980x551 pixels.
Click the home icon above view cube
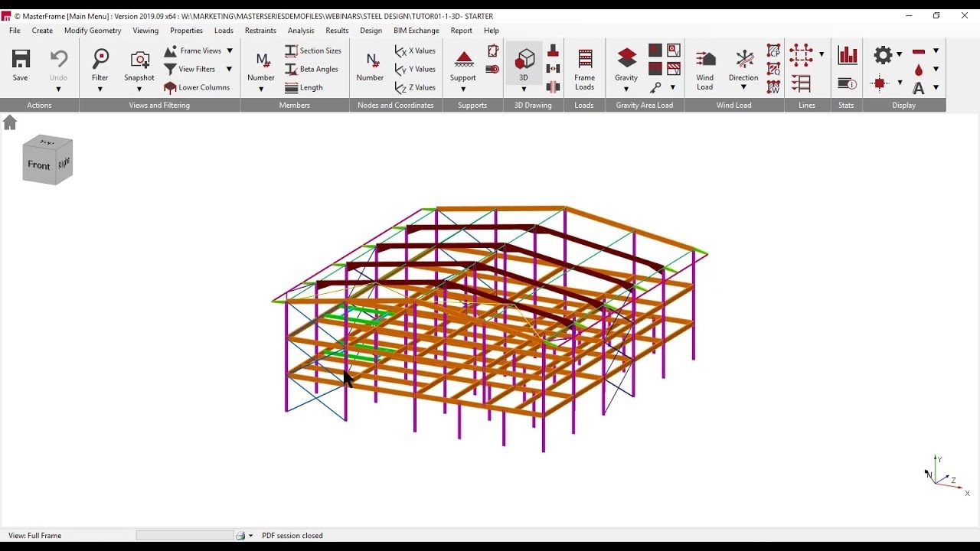10,122
